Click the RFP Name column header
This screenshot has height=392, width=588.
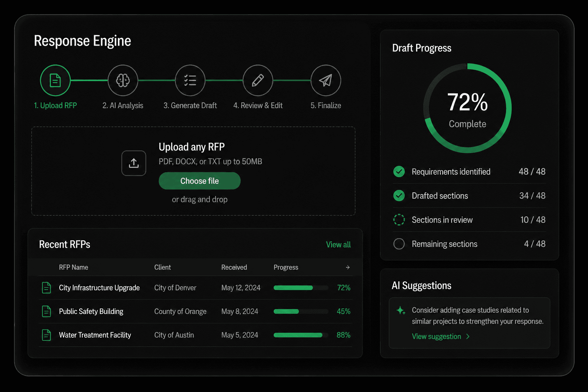[73, 267]
